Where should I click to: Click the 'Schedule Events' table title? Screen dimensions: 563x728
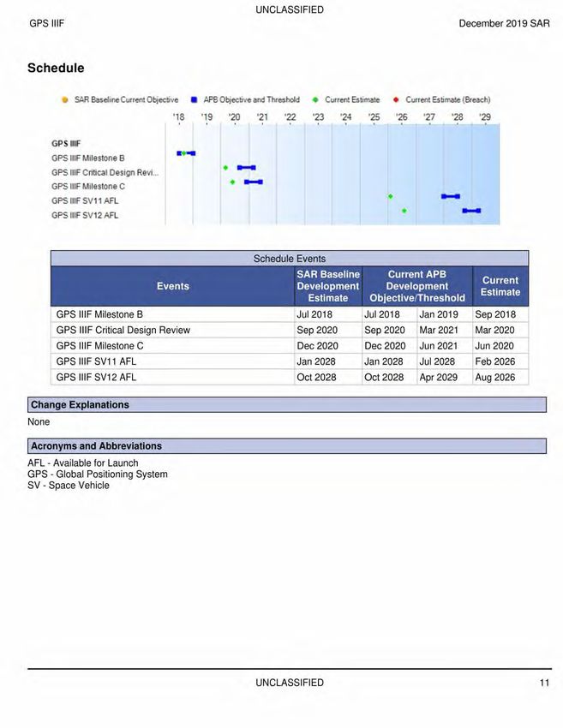(290, 259)
